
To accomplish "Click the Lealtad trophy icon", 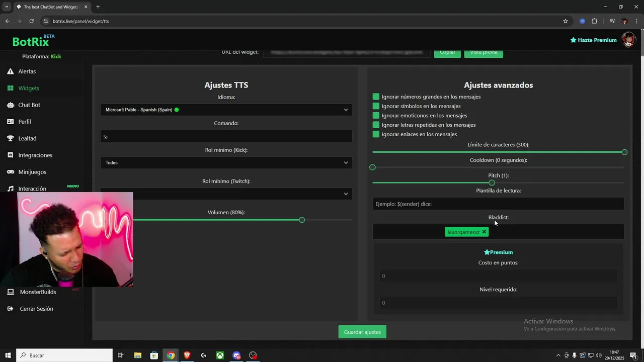I will pos(11,138).
